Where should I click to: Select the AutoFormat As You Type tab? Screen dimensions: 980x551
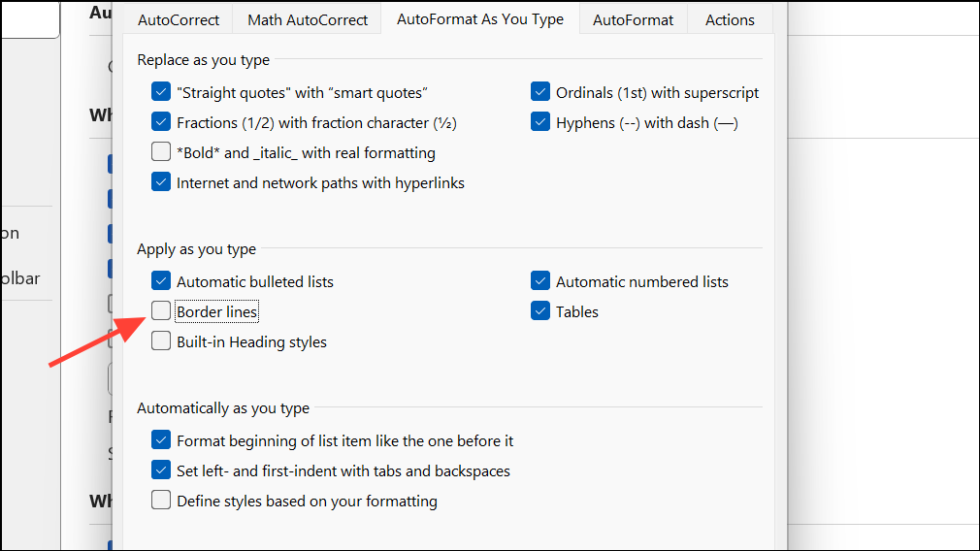pyautogui.click(x=480, y=19)
